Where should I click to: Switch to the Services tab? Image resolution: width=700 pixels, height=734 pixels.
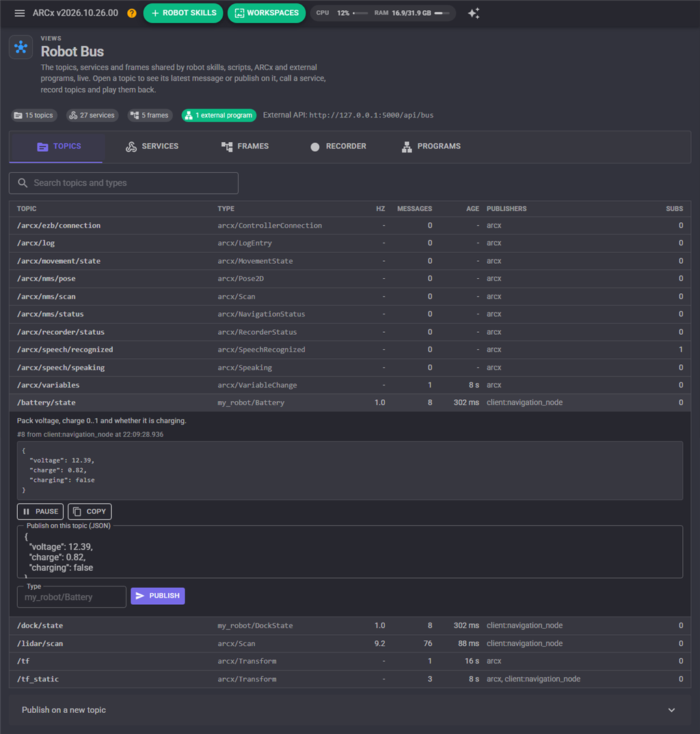(152, 146)
